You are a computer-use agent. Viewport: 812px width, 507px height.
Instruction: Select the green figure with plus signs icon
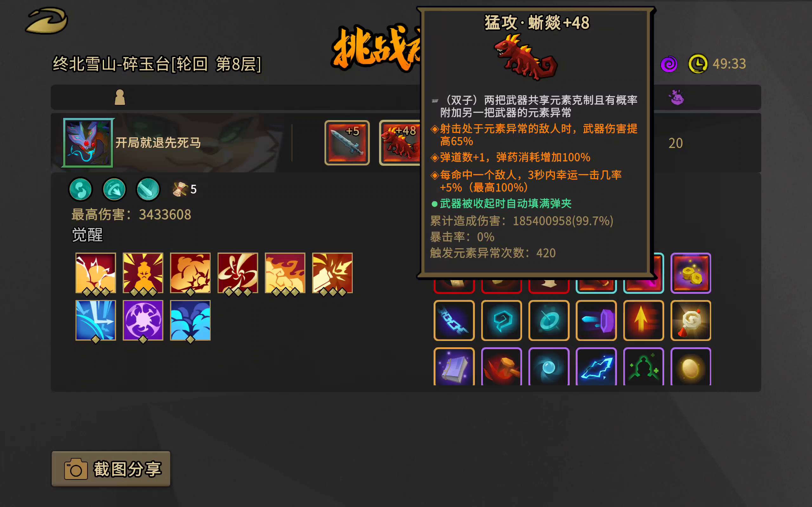coord(643,367)
